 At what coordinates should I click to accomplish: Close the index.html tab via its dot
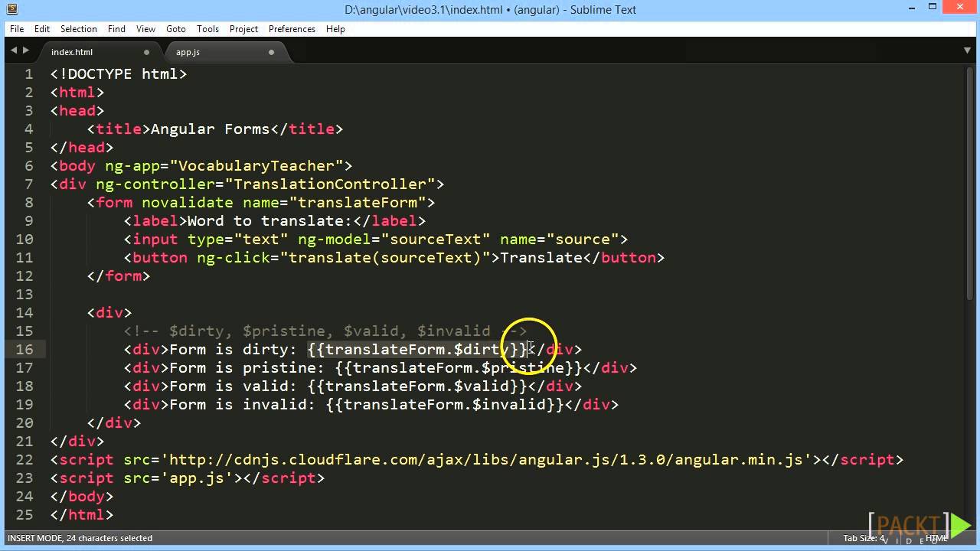click(x=146, y=52)
